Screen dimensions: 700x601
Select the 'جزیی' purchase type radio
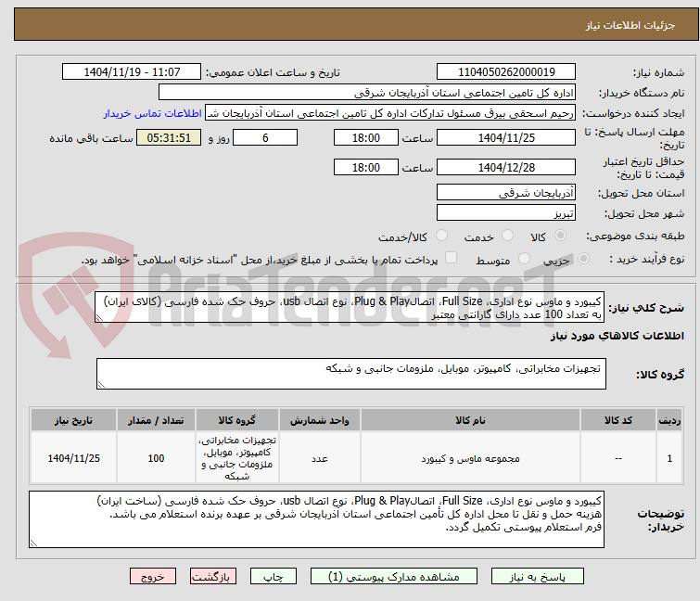coord(583,259)
